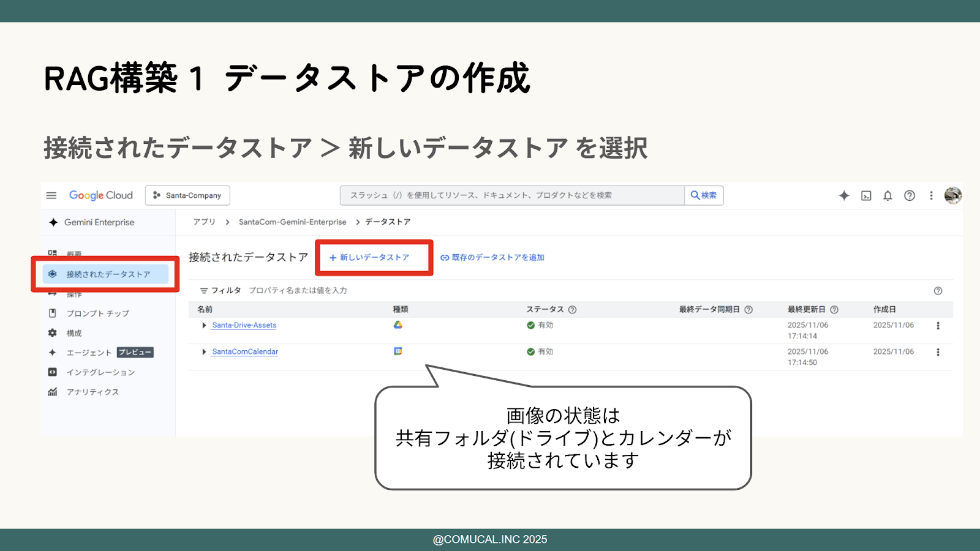Expand the Santa-Drive-Assets row
The width and height of the screenshot is (980, 551).
[204, 326]
